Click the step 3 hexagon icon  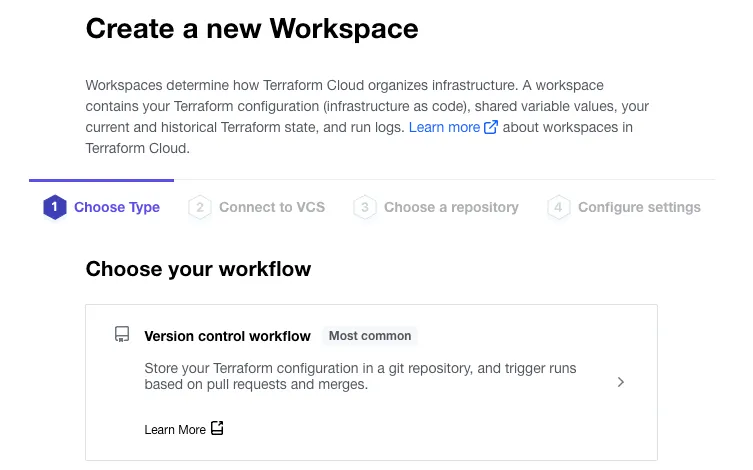(x=365, y=207)
